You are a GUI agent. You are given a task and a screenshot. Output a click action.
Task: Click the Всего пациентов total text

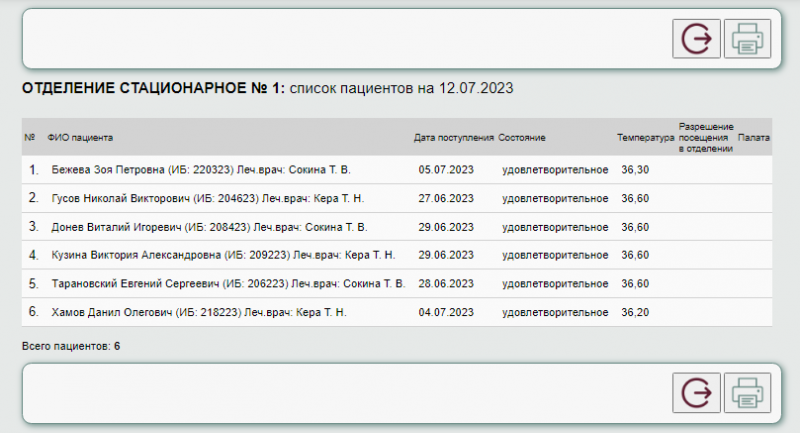(x=70, y=346)
